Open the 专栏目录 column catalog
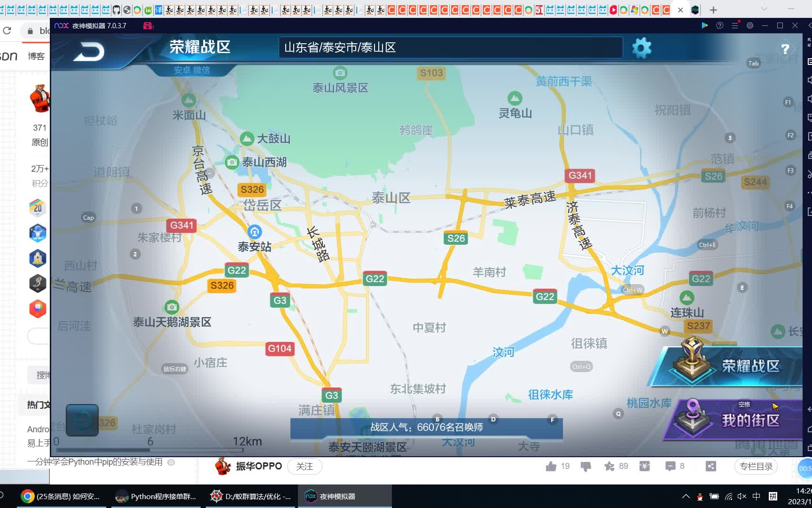This screenshot has width=812, height=508. (x=756, y=466)
